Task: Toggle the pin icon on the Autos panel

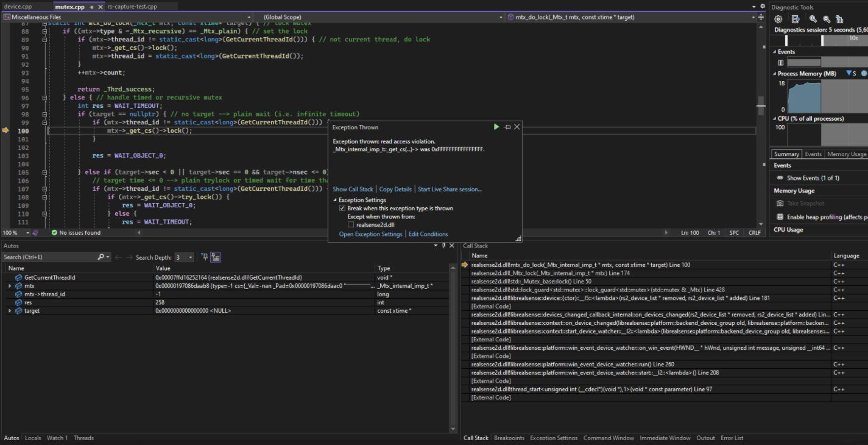Action: [442, 246]
